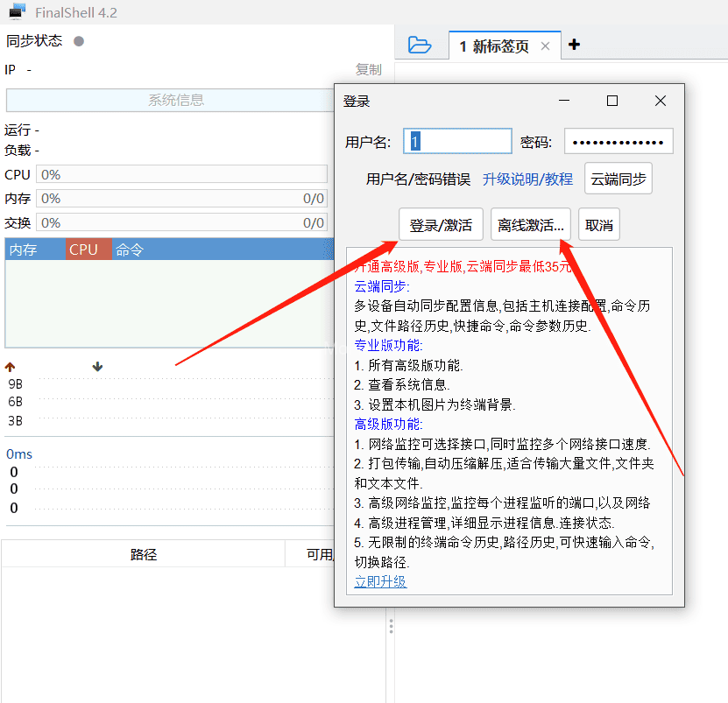Click the download speed arrow icon

97,367
